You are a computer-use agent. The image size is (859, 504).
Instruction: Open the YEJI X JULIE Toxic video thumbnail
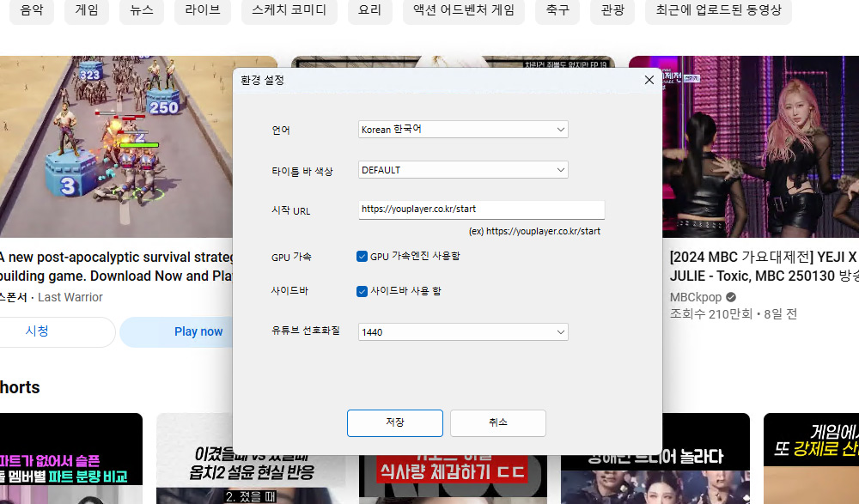pyautogui.click(x=760, y=146)
